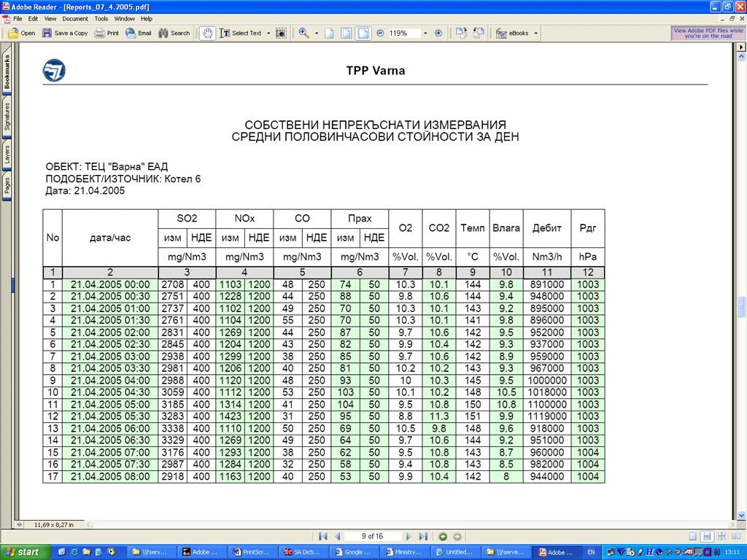Click the Search button
Screen dimensions: 747x560
click(174, 33)
